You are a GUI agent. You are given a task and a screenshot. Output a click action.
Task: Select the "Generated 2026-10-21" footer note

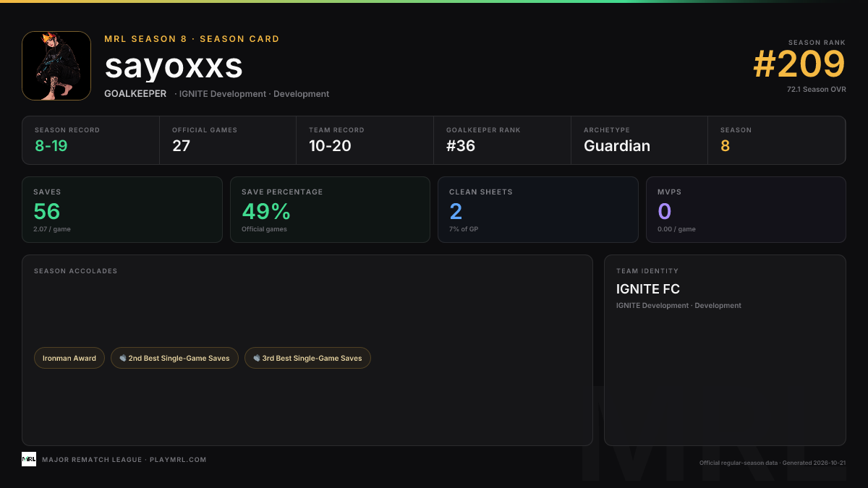pyautogui.click(x=814, y=463)
